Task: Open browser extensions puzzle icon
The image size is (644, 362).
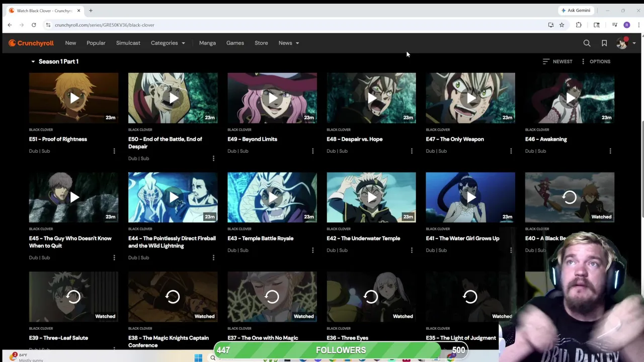Action: coord(579,25)
